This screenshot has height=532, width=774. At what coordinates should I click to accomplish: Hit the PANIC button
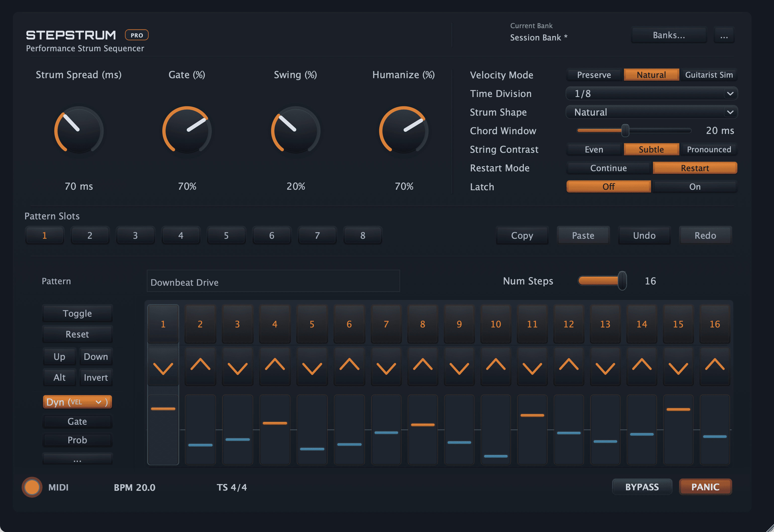pos(705,487)
